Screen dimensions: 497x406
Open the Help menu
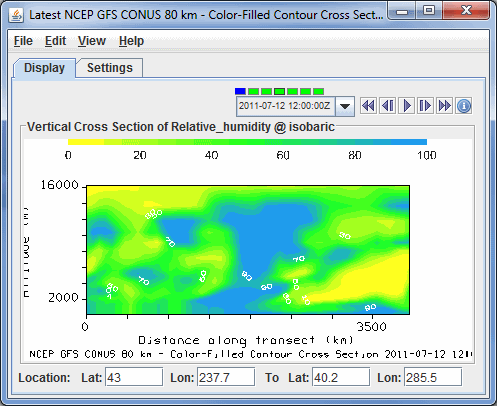[131, 41]
